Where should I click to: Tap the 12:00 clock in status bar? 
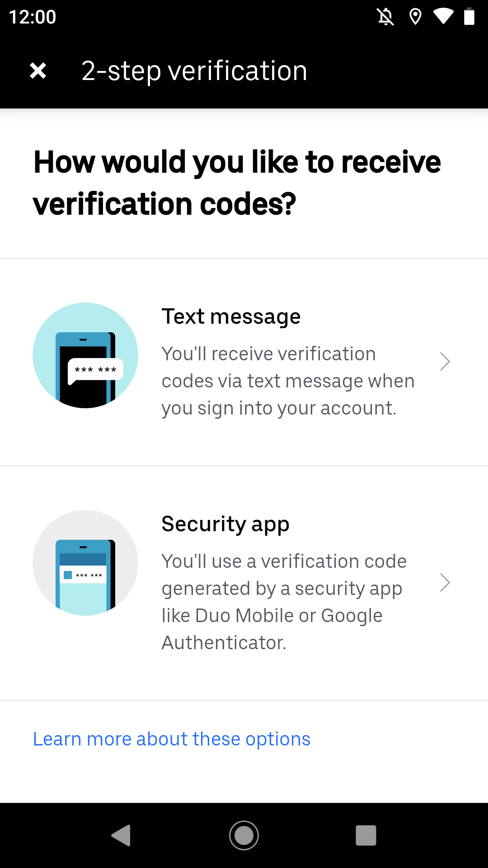33,17
